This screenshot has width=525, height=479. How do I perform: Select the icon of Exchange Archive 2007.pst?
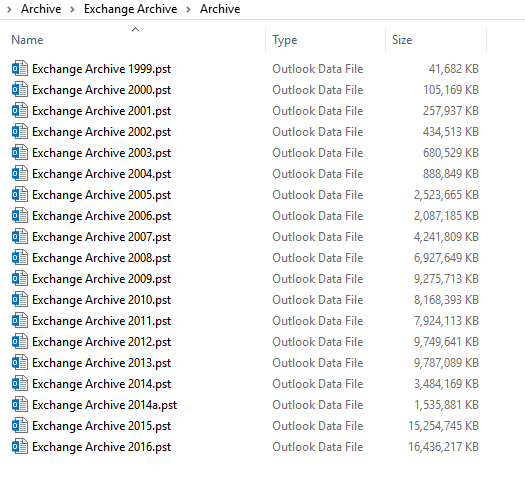pyautogui.click(x=20, y=237)
